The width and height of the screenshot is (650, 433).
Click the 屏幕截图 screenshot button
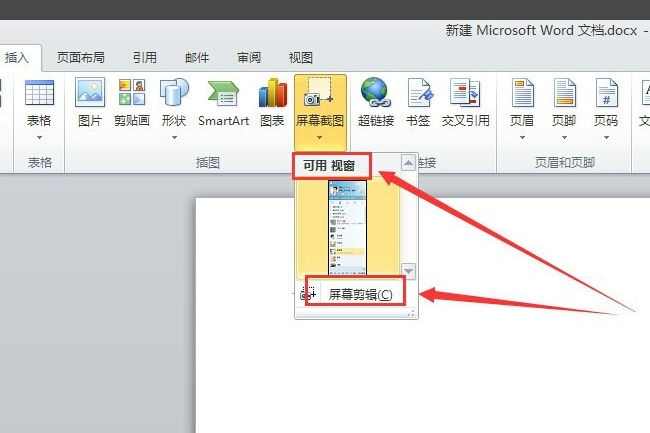click(x=320, y=112)
